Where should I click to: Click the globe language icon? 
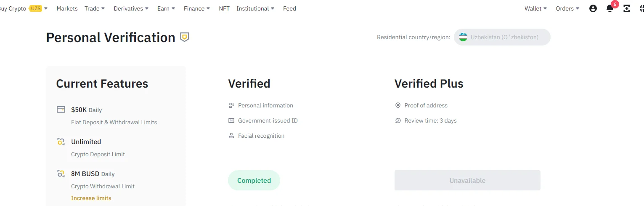(x=642, y=8)
